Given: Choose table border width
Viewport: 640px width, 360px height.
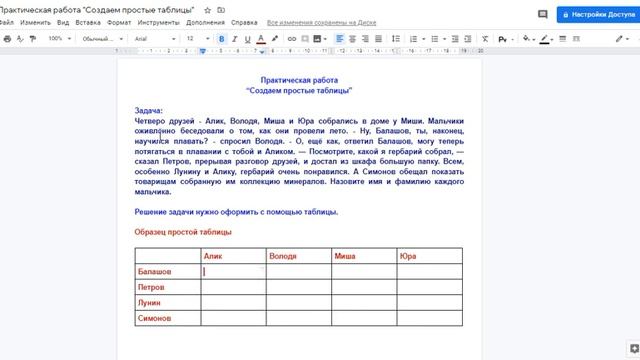Looking at the screenshot, I should tap(563, 39).
